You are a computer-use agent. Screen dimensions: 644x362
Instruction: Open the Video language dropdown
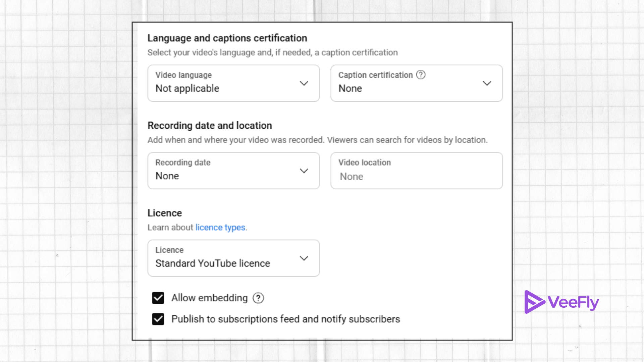click(233, 83)
